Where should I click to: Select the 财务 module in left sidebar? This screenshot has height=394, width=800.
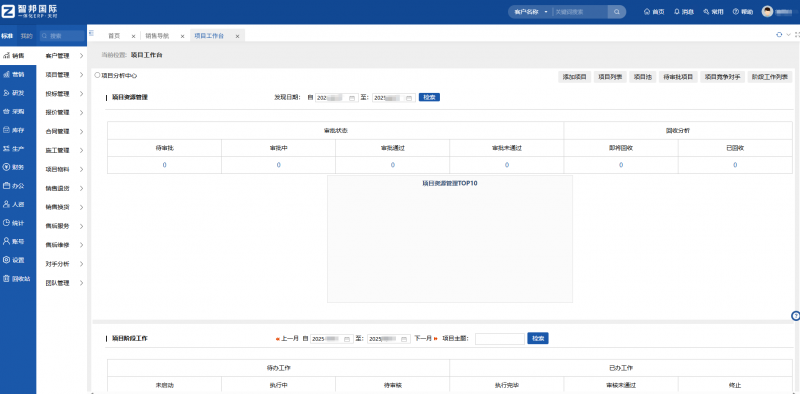[18, 167]
